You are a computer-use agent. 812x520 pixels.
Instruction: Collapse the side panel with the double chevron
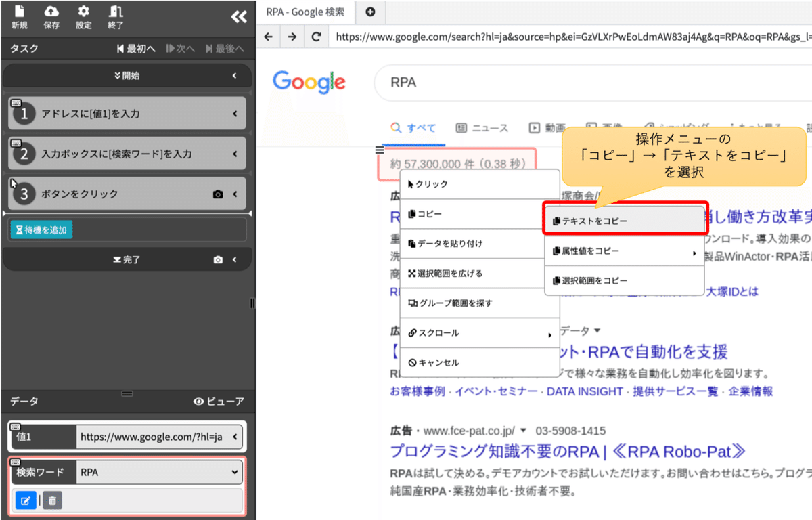238,16
